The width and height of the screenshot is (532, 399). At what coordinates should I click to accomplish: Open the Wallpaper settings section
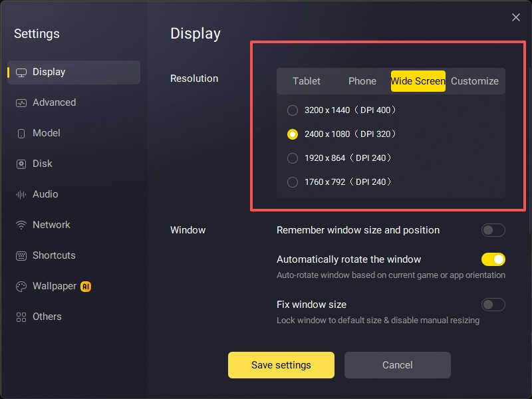(x=74, y=287)
